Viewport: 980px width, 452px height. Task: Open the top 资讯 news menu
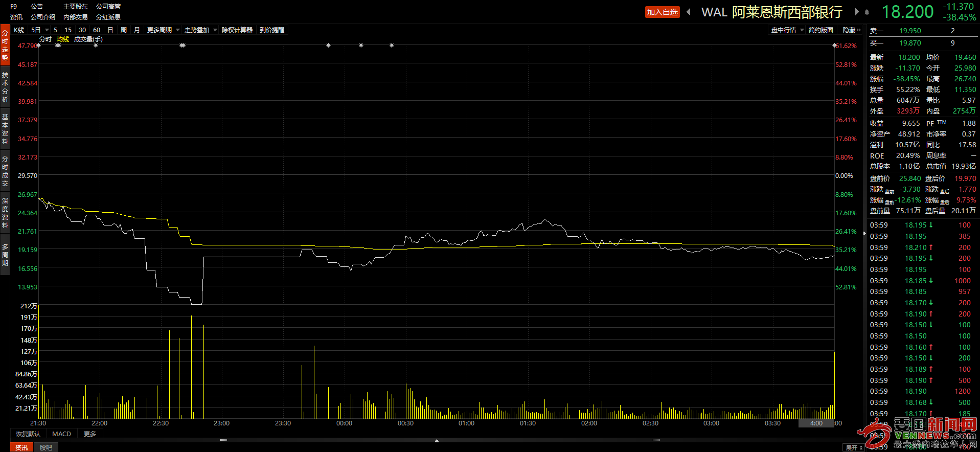[x=16, y=17]
